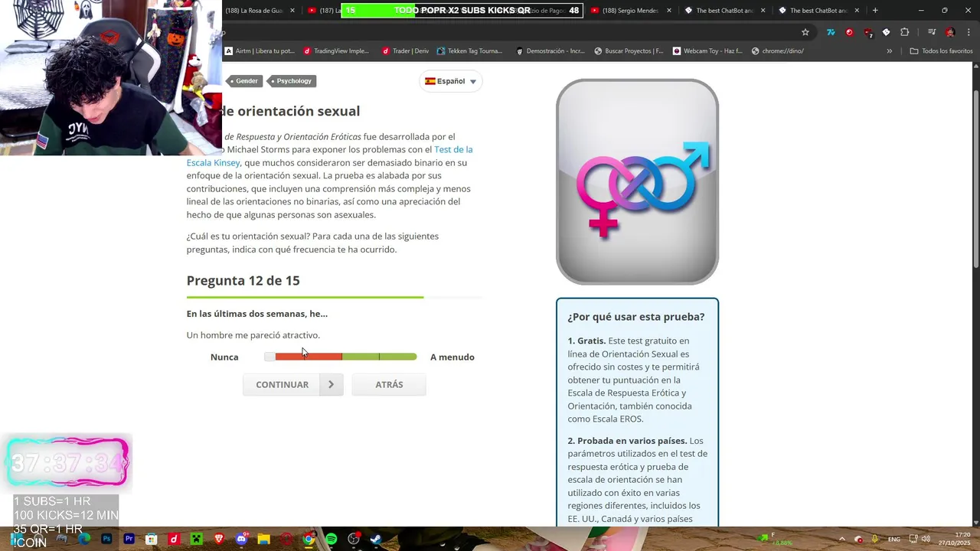Open the media control playlist icon

pyautogui.click(x=931, y=32)
